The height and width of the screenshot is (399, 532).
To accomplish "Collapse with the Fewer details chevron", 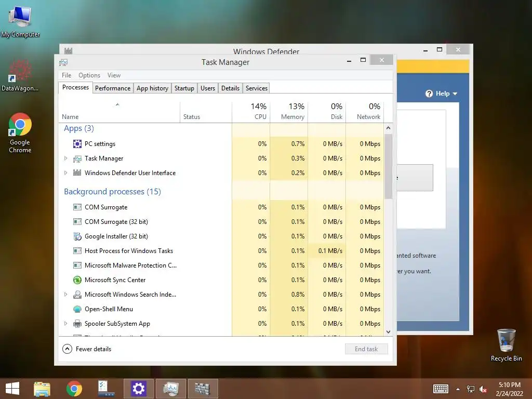I will (x=67, y=349).
